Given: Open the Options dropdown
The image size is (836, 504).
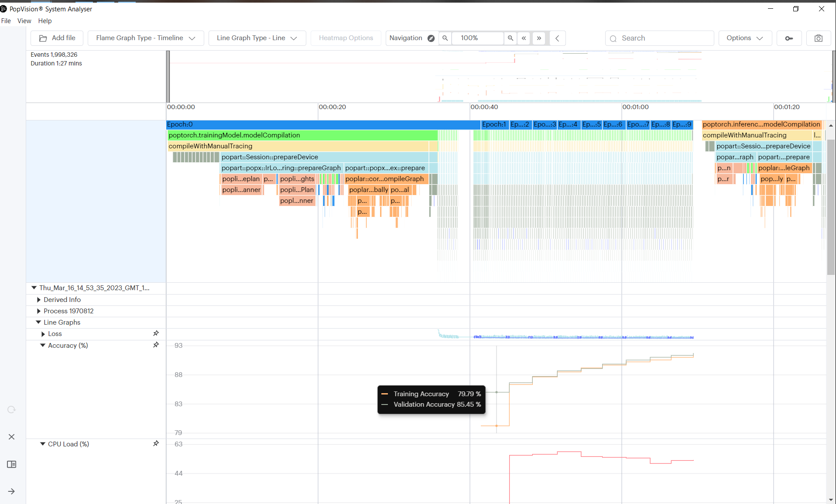Looking at the screenshot, I should 744,38.
